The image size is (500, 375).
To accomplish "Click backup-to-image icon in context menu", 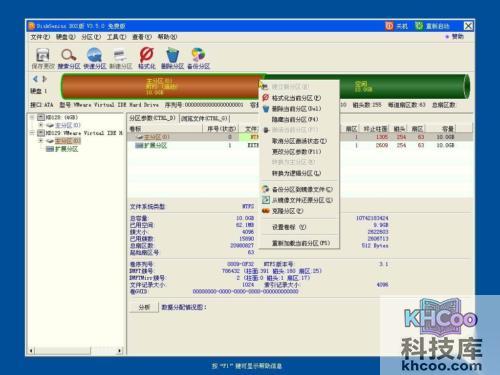I will pos(265,189).
